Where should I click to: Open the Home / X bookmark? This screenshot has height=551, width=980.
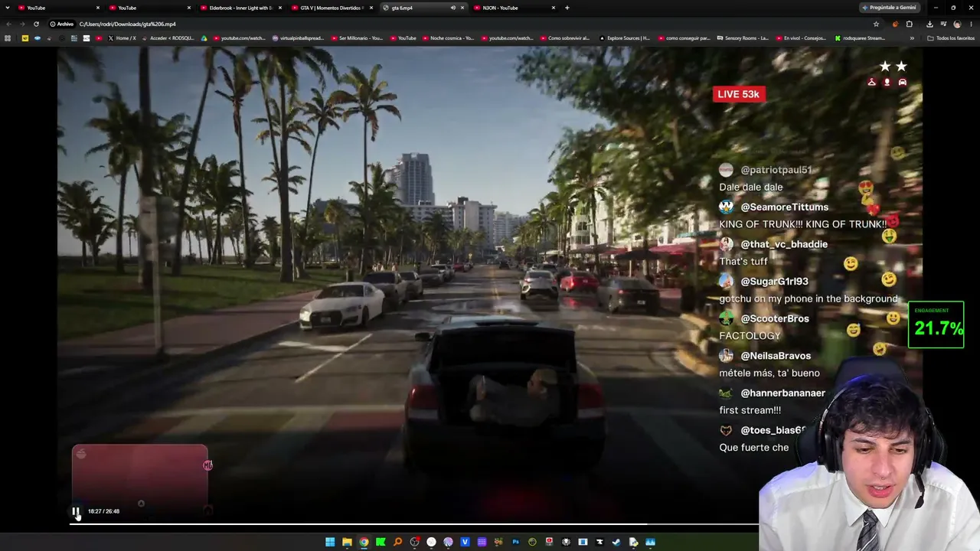pyautogui.click(x=122, y=38)
